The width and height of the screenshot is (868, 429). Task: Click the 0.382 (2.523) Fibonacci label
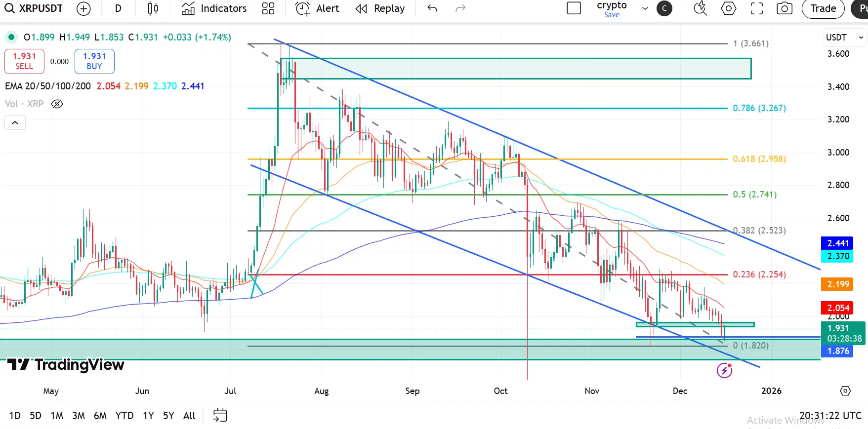tap(759, 231)
